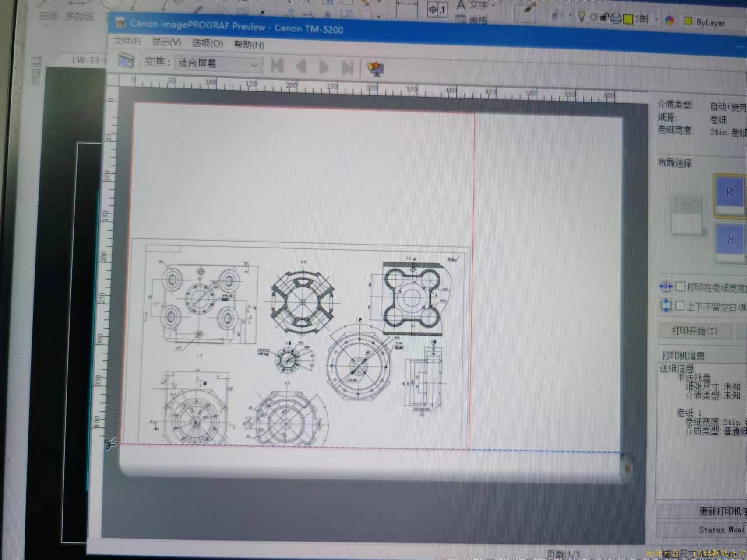This screenshot has width=747, height=560.
Task: Click the brush format icon in CAD window
Action: (x=525, y=12)
